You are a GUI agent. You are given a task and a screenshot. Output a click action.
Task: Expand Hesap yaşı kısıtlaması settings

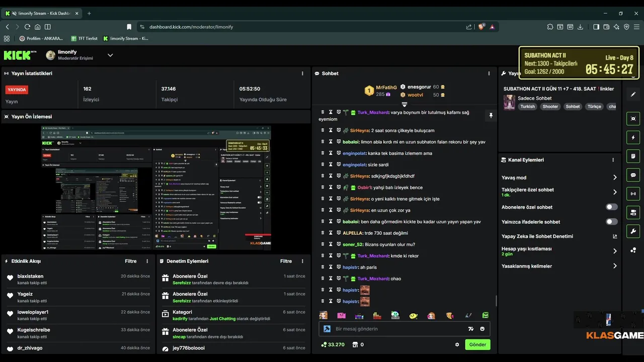[x=615, y=251]
